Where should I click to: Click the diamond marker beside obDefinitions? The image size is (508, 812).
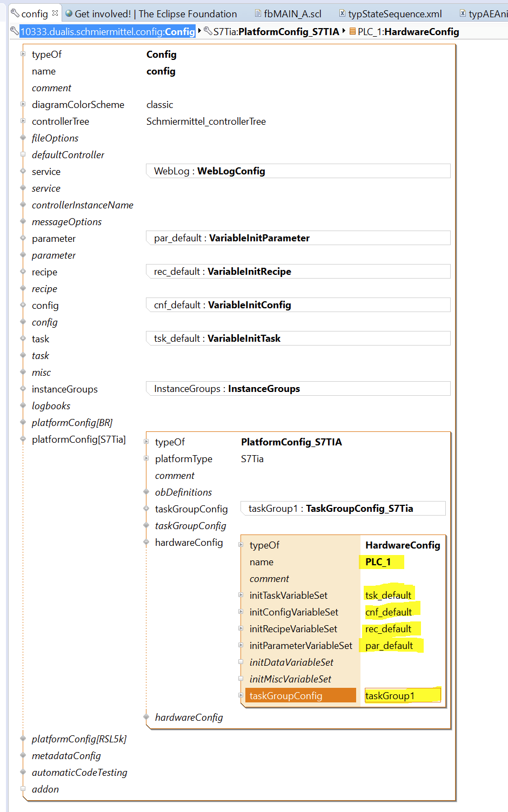click(x=146, y=492)
